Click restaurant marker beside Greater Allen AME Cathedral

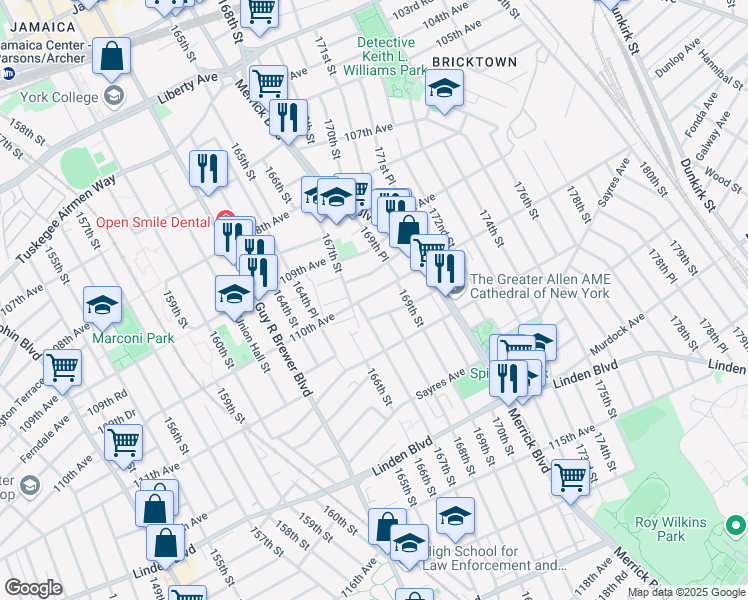(x=446, y=267)
